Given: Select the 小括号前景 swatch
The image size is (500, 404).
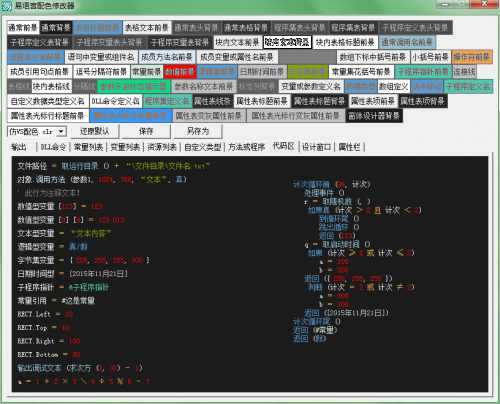Looking at the screenshot, I should coord(430,57).
